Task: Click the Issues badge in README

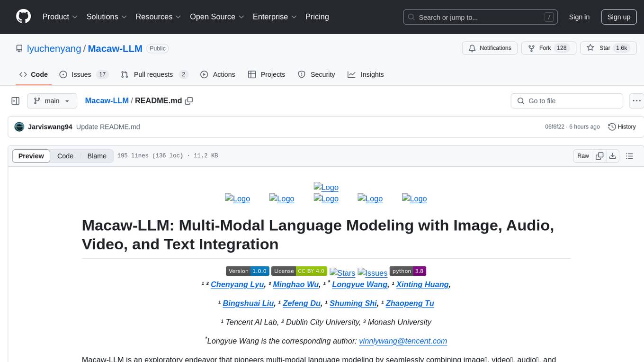Action: click(373, 272)
